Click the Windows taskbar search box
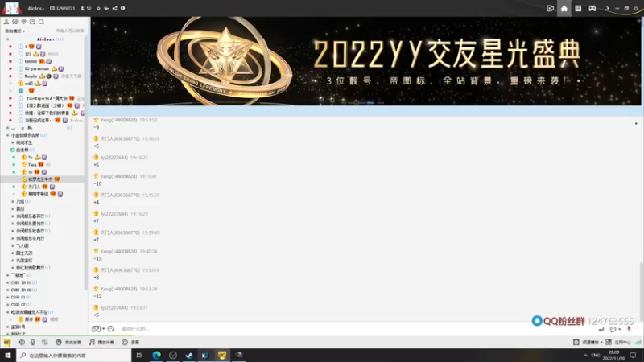The height and width of the screenshot is (362, 644). coord(74,355)
